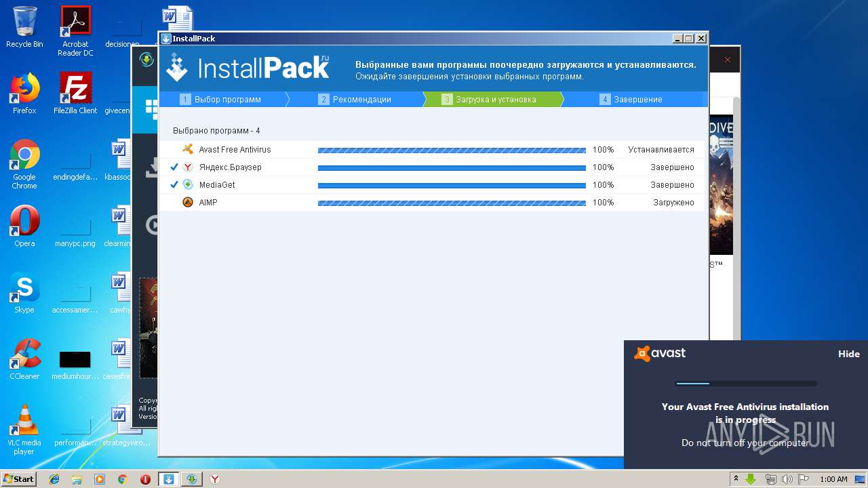Open media player icon in taskbar

(100, 479)
